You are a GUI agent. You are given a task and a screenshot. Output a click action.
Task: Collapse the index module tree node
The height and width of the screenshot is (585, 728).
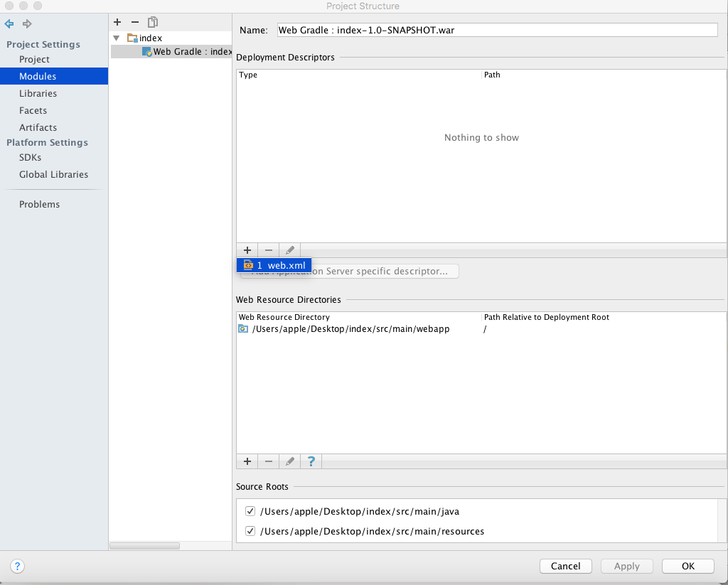(x=117, y=38)
